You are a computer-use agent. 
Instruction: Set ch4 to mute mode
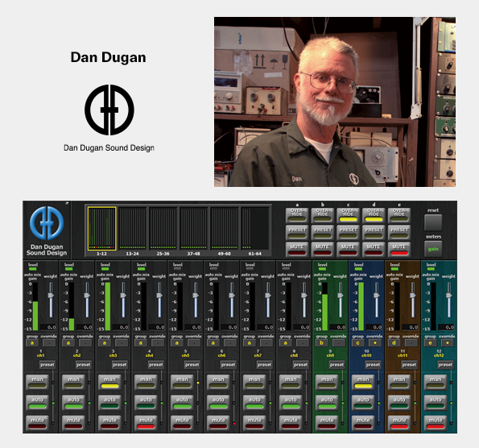pos(146,422)
